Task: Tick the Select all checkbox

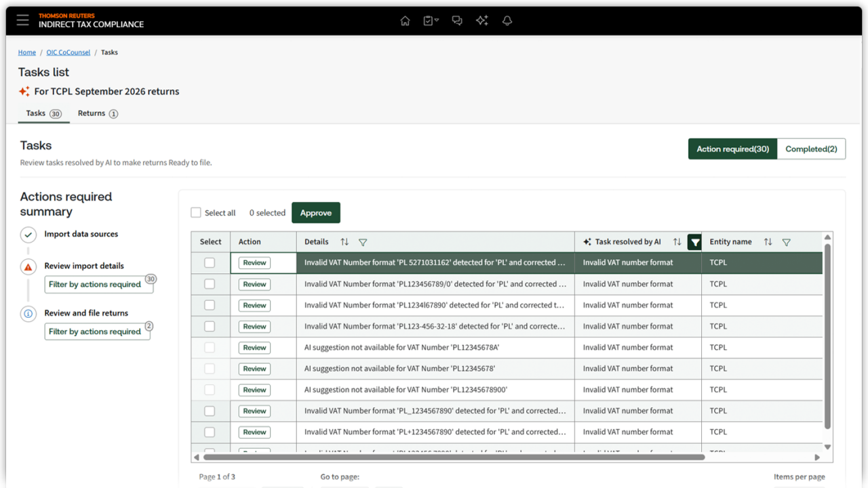Action: (196, 213)
